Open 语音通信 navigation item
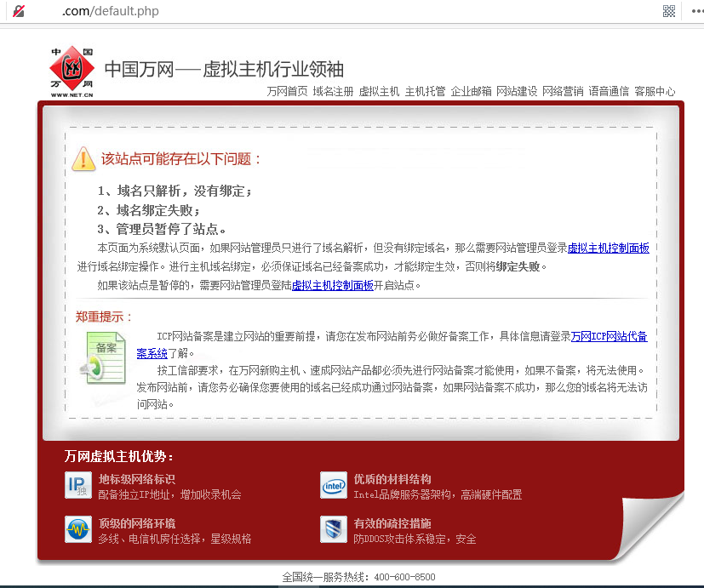 pos(609,92)
